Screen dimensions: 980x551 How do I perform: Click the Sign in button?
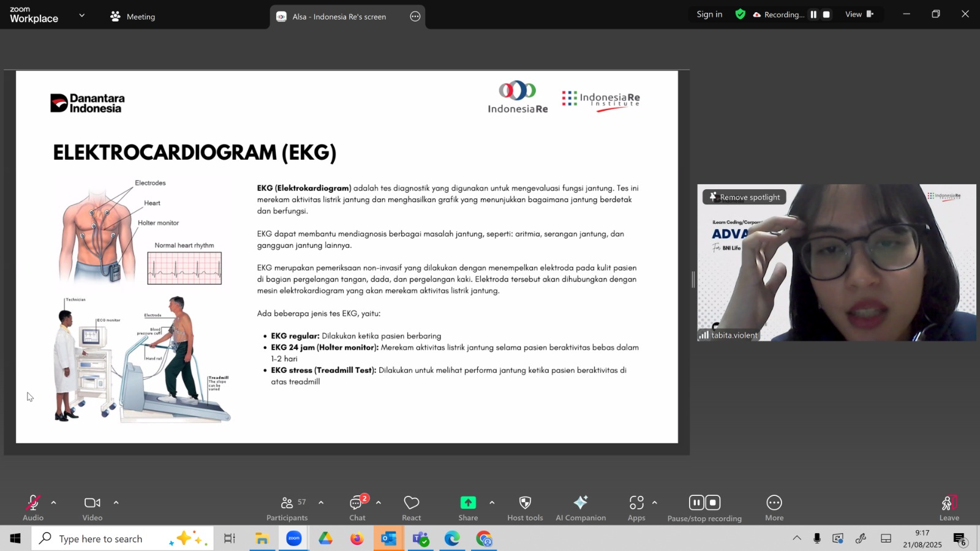(709, 15)
